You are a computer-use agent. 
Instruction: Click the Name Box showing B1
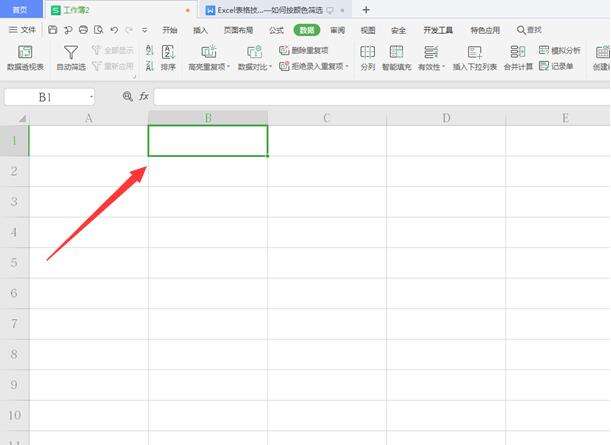[x=45, y=97]
